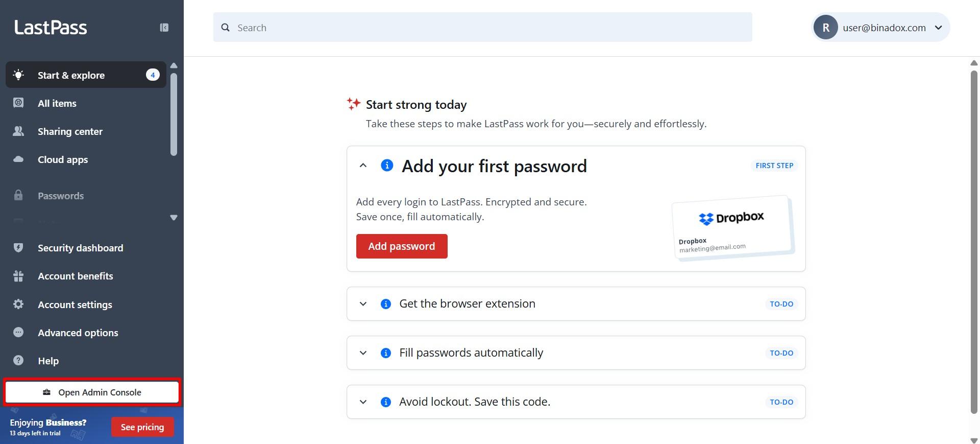Screen dimensions: 980x444
Task: Click the info icon beside Add your first password
Action: pyautogui.click(x=386, y=165)
